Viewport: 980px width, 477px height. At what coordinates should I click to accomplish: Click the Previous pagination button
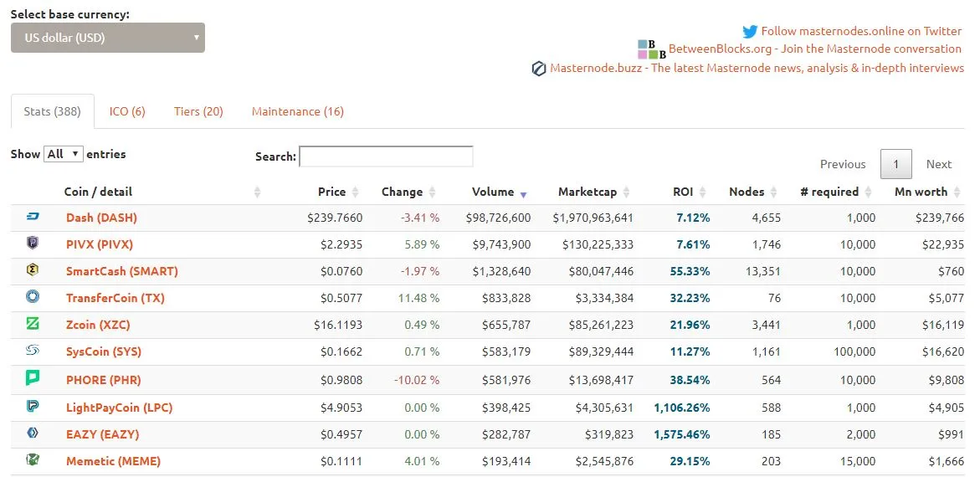coord(843,164)
